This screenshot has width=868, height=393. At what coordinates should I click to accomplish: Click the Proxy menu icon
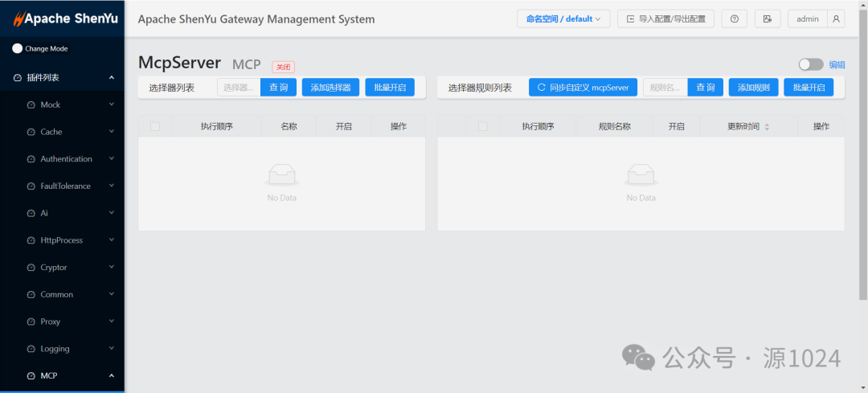31,321
